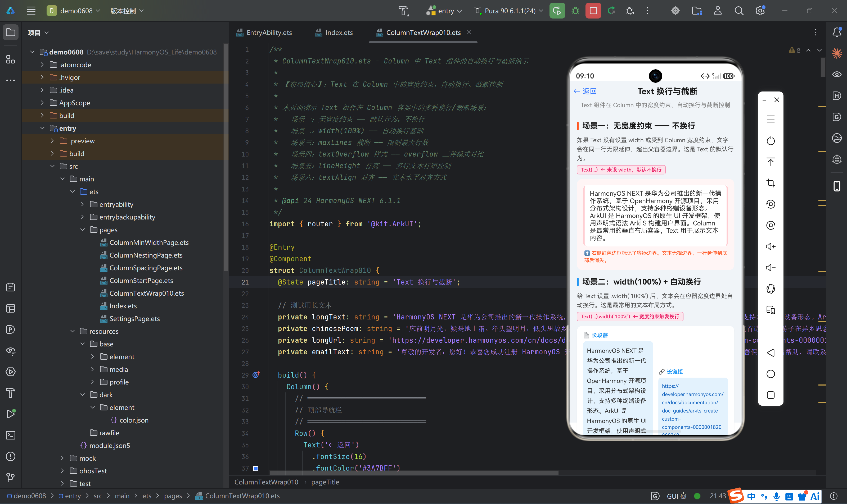Open the 版本控制 dropdown

127,11
